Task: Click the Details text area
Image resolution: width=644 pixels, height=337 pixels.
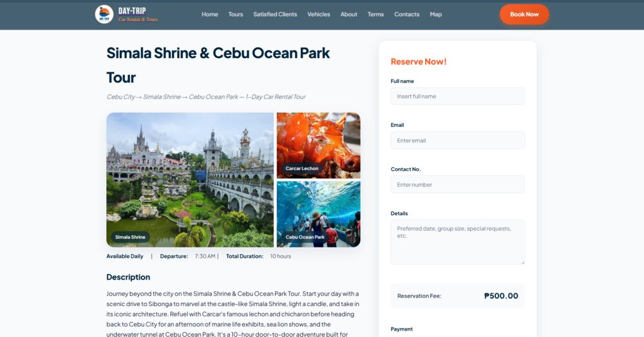Action: click(x=457, y=242)
